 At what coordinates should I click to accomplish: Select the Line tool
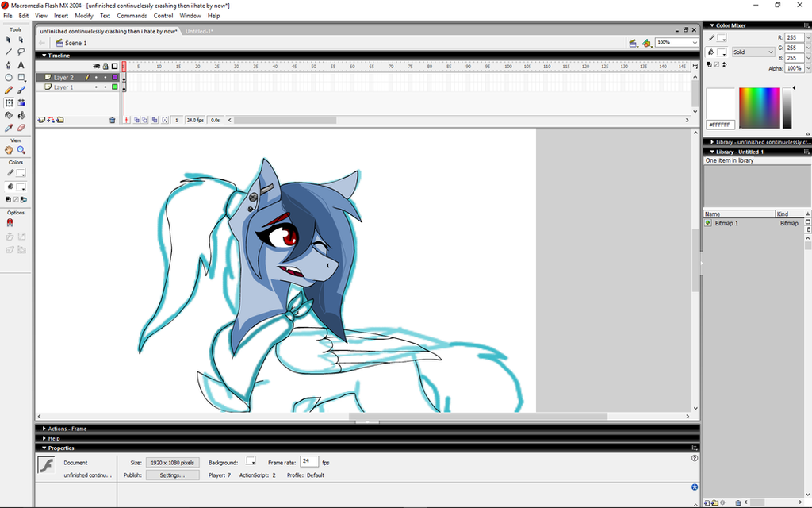tap(8, 52)
